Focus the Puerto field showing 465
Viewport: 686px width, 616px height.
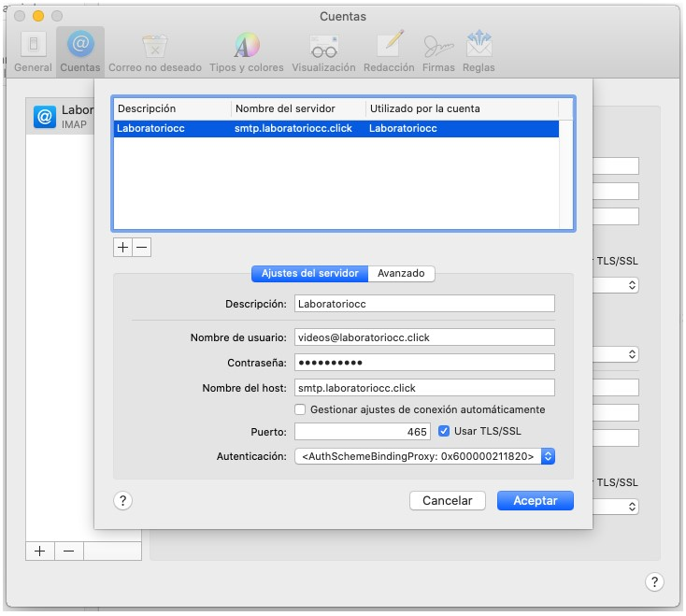coord(363,431)
